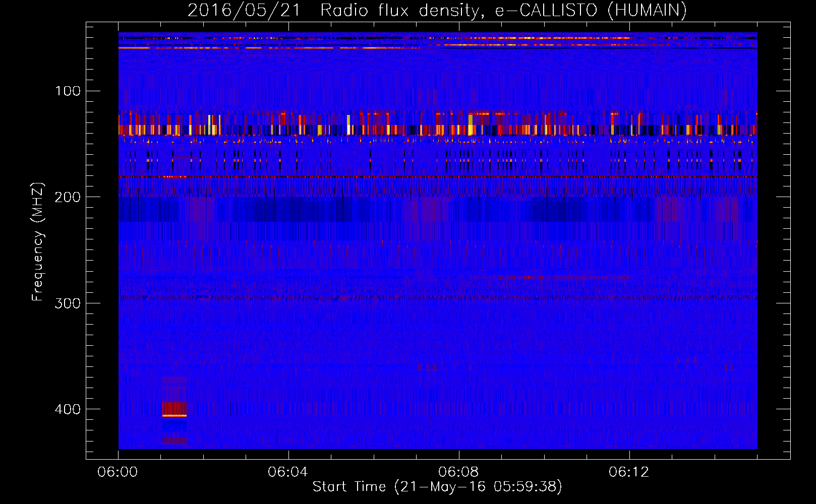816x504 pixels.
Task: Click the 06:12 time tick label
Action: tap(629, 472)
